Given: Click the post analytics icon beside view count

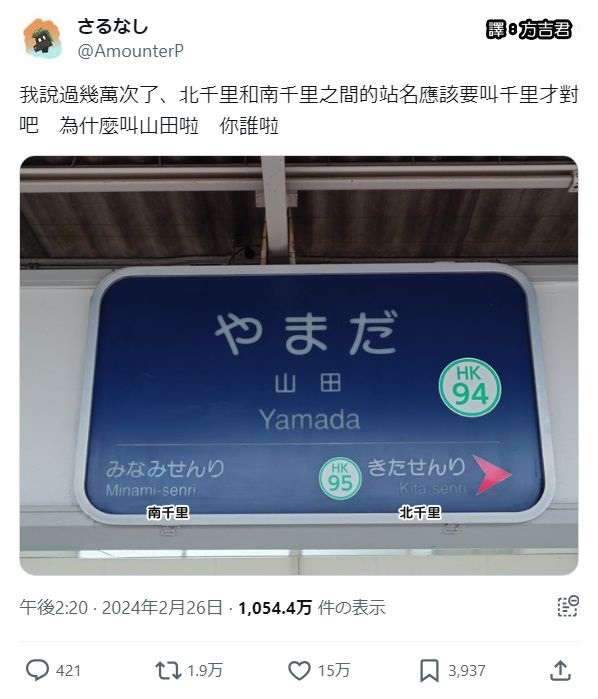Looking at the screenshot, I should (x=568, y=606).
